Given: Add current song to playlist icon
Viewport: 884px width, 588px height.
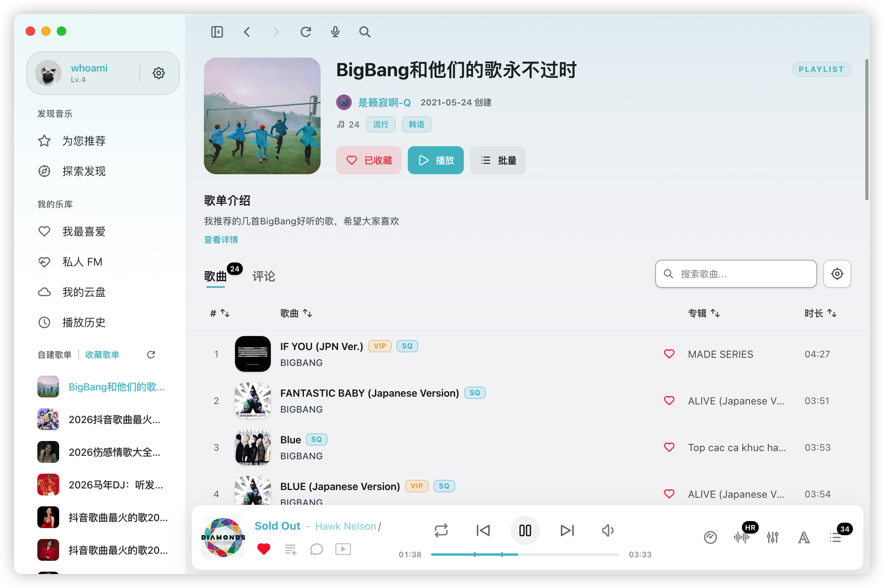Looking at the screenshot, I should [x=290, y=549].
